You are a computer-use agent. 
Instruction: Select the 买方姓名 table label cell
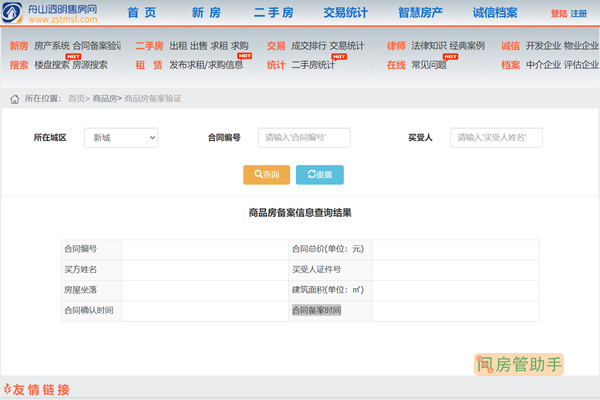(91, 270)
